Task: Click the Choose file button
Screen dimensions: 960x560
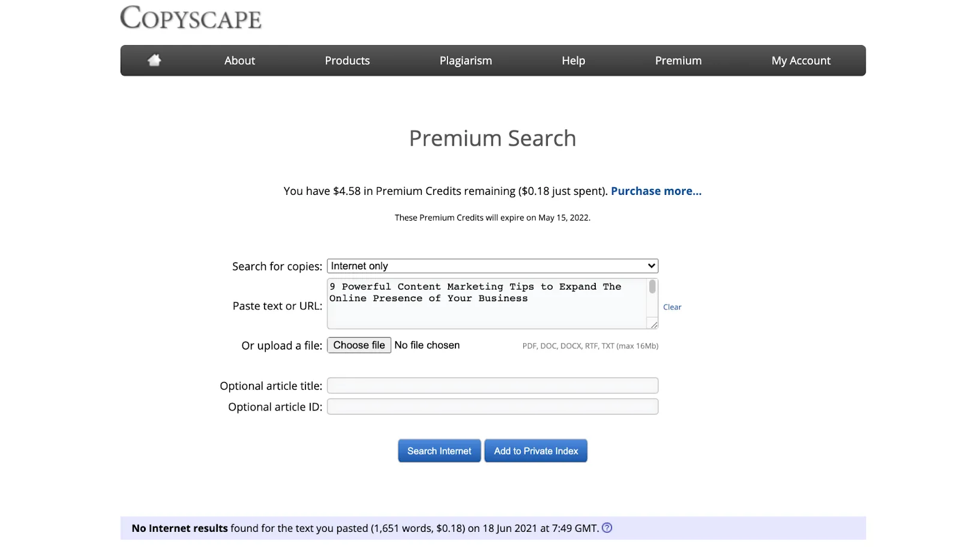Action: click(359, 345)
